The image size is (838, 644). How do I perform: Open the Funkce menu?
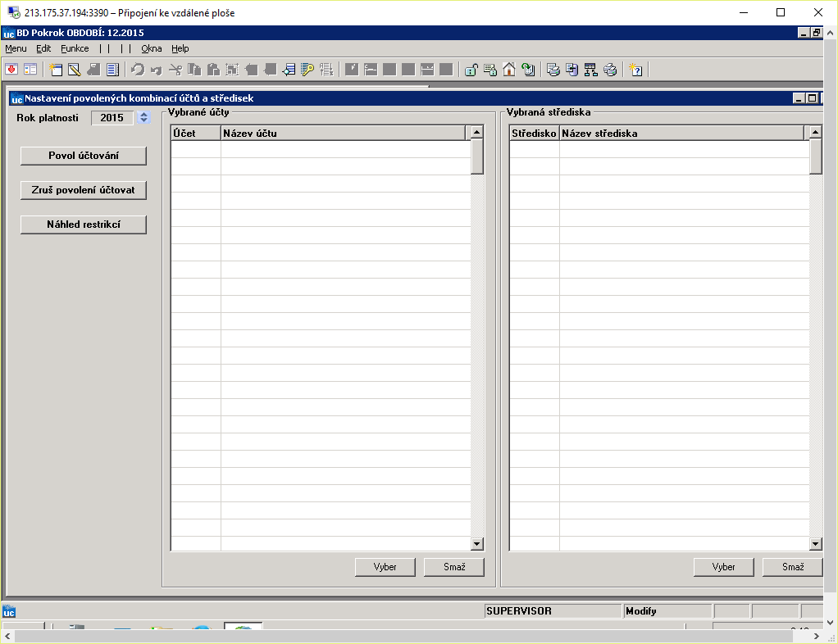75,48
